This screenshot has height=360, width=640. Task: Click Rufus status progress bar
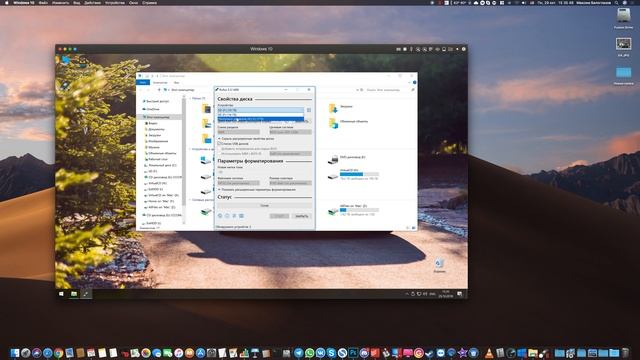[x=264, y=206]
